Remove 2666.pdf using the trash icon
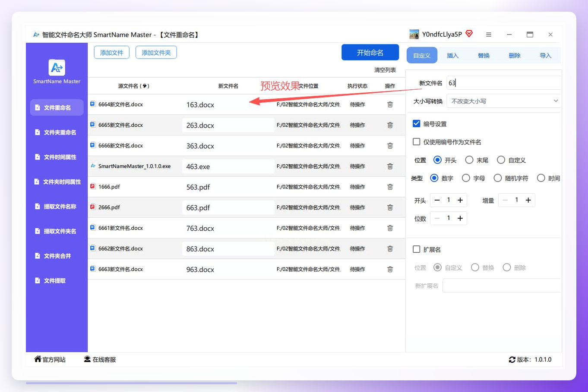 point(390,207)
